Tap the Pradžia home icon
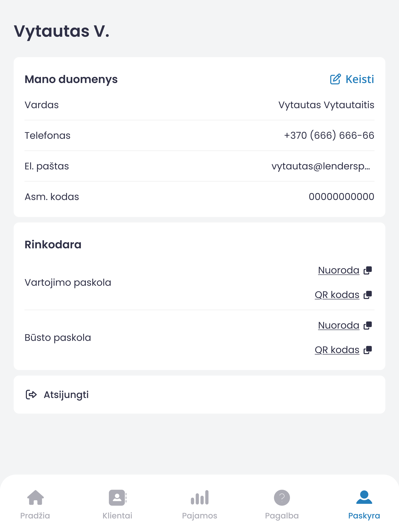Viewport: 399px width, 532px height. [x=35, y=497]
